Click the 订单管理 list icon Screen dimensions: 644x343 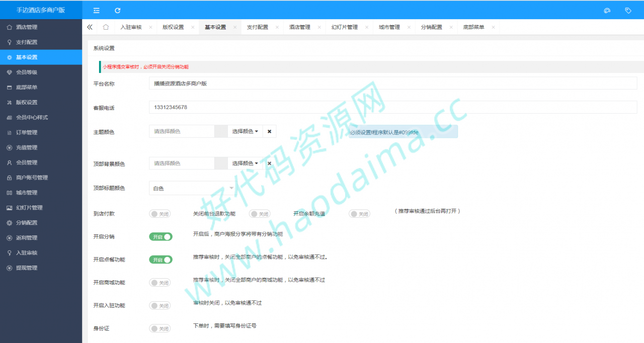[10, 133]
